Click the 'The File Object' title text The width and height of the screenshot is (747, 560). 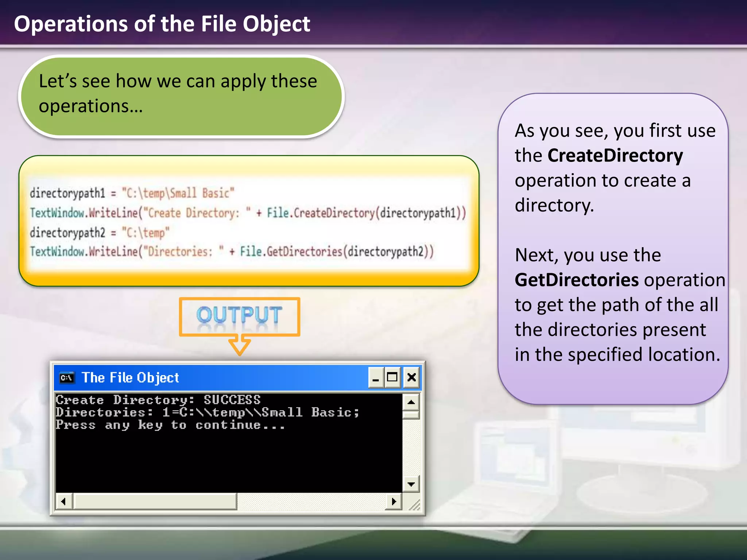pos(130,378)
